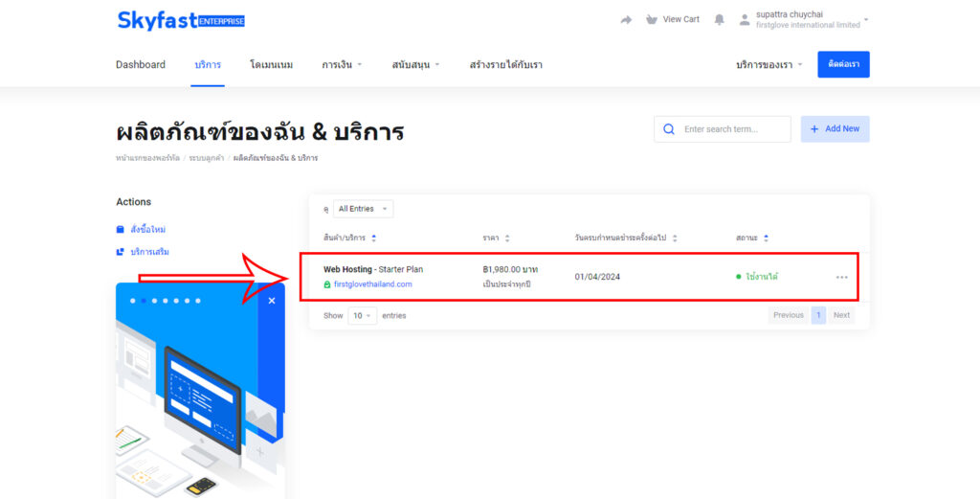Open the View Cart basket icon

coord(651,19)
